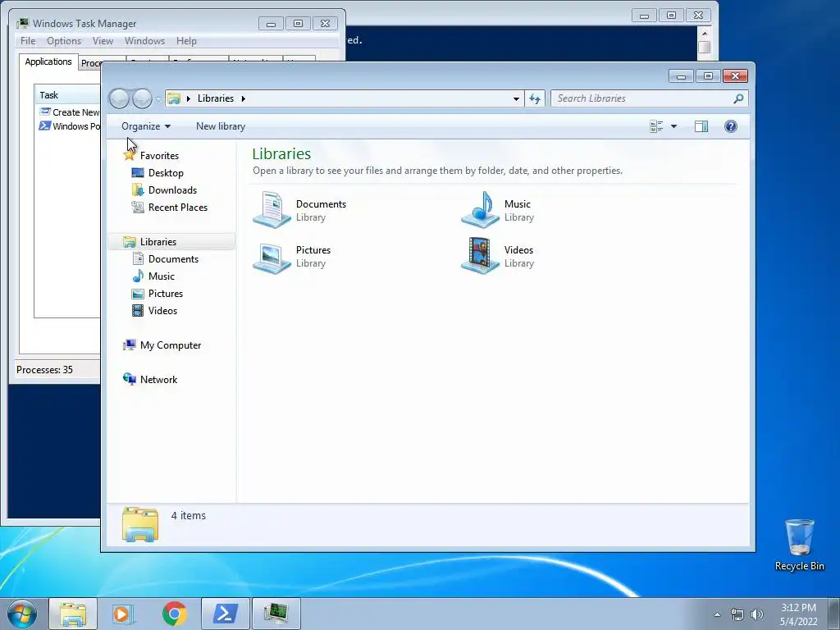Open recent pages dropdown near back button
840x630 pixels.
coord(158,99)
